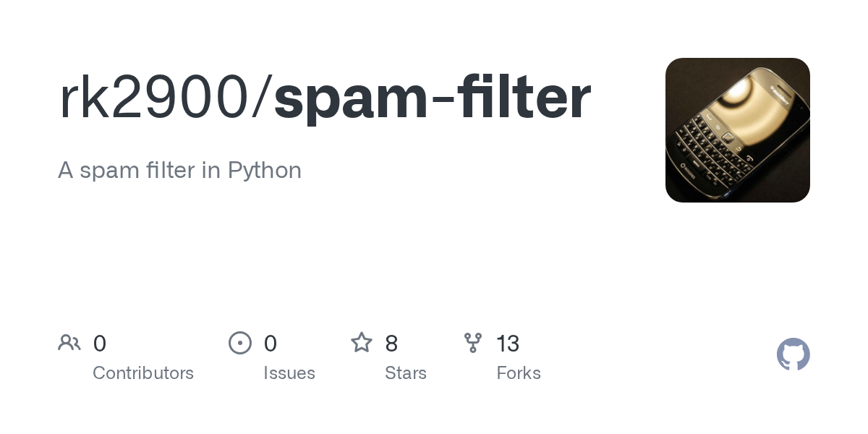This screenshot has width=868, height=434.
Task: Select the stars count of 8
Action: [x=391, y=344]
